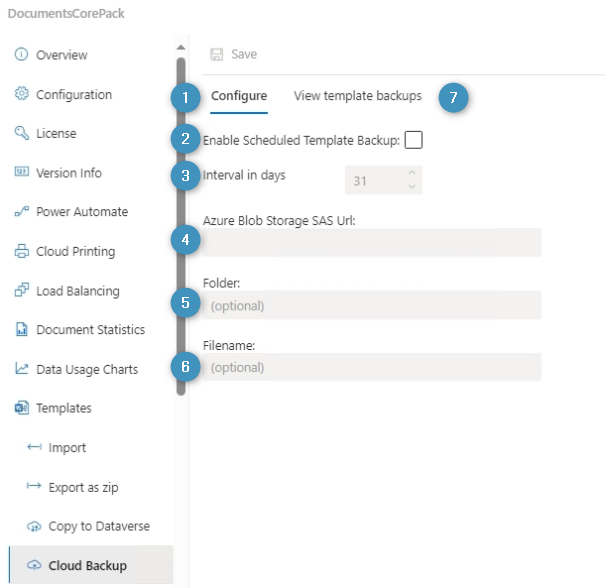The height and width of the screenshot is (588, 605).
Task: Click the sidebar vertical scrollbar
Action: click(181, 220)
